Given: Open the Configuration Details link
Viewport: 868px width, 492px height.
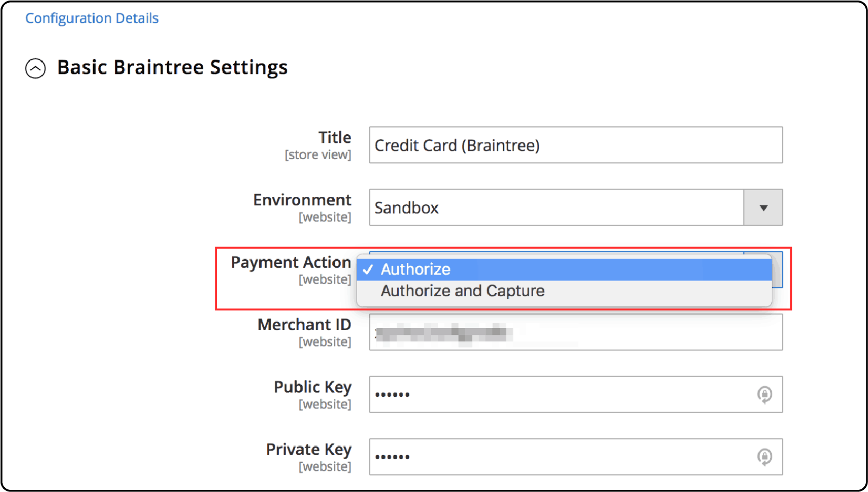Looking at the screenshot, I should click(92, 18).
